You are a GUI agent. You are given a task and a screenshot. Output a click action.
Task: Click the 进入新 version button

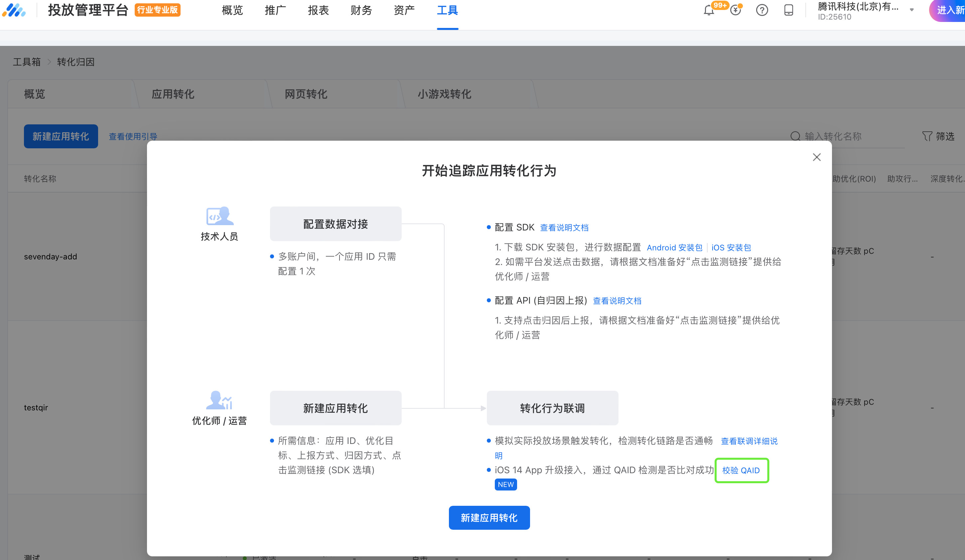(947, 10)
